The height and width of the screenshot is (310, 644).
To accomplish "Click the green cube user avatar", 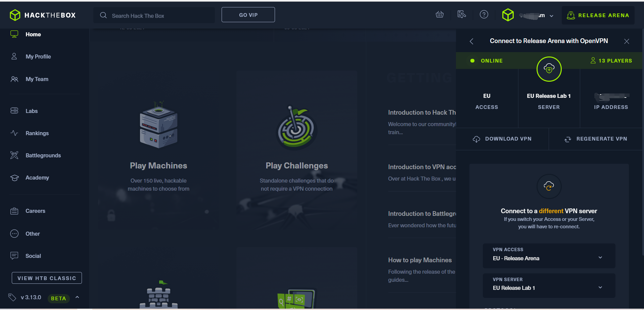I will [x=508, y=15].
